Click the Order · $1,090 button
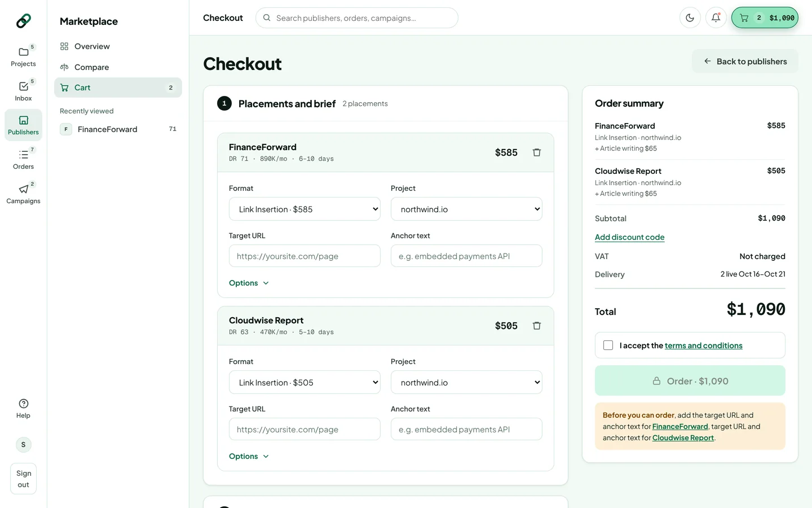812x508 pixels. click(x=690, y=381)
